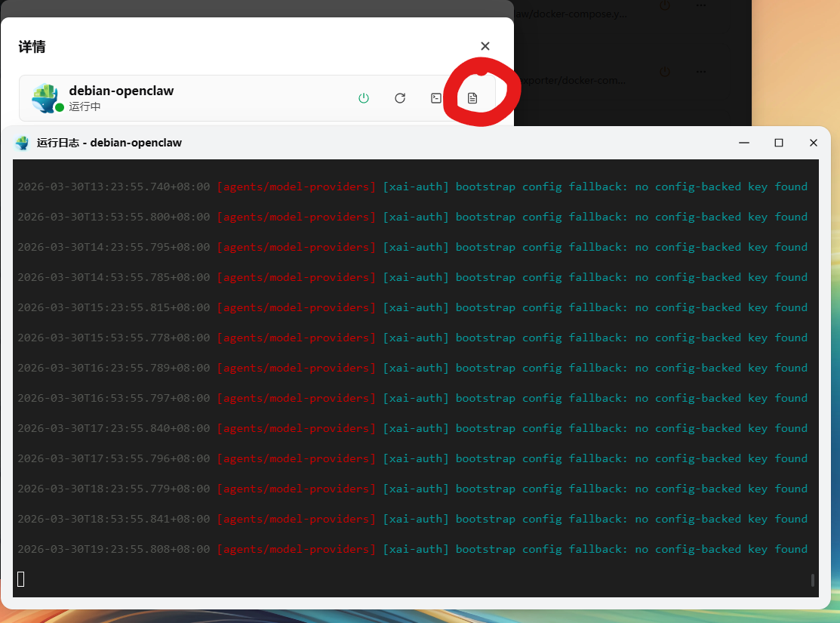Click the 详情 dialog heading

pyautogui.click(x=32, y=47)
